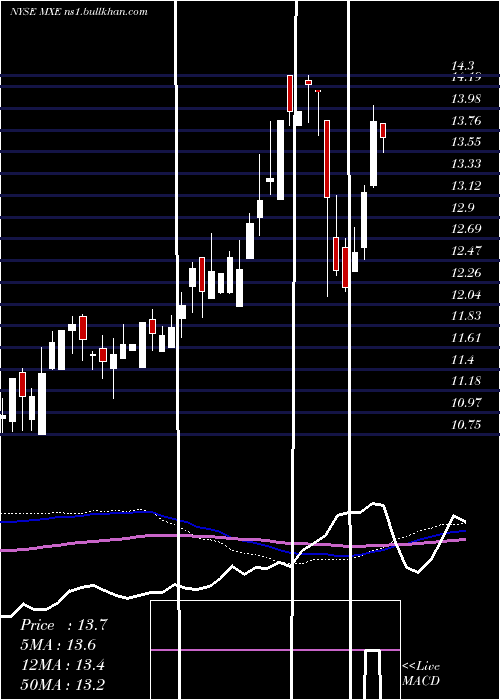500x700 pixels.
Task: Click the 14.3 price axis label
Action: coord(462,66)
